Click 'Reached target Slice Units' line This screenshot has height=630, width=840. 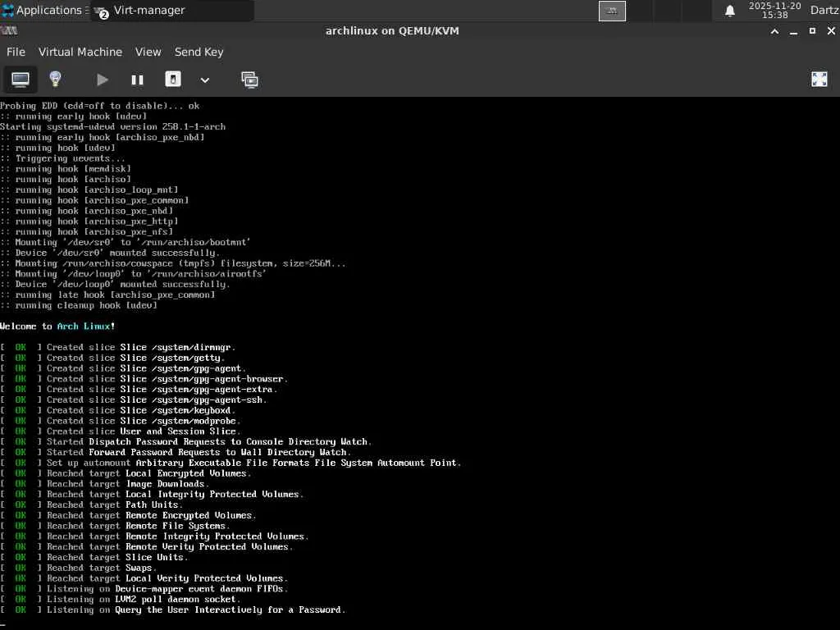click(94, 557)
